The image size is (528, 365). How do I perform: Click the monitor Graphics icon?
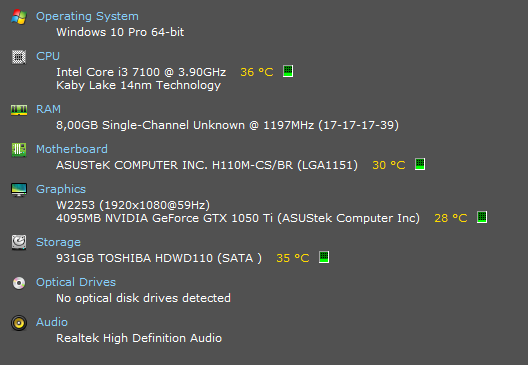click(x=19, y=190)
